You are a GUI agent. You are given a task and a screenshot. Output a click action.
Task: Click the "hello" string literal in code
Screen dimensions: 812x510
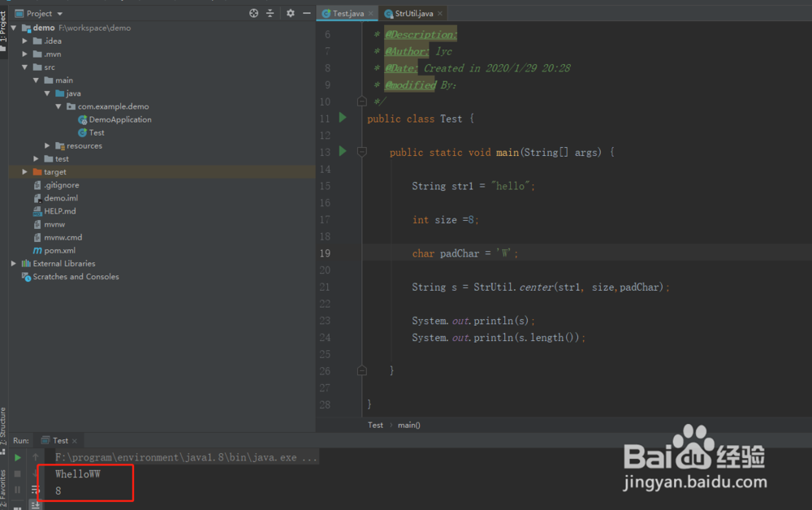511,186
